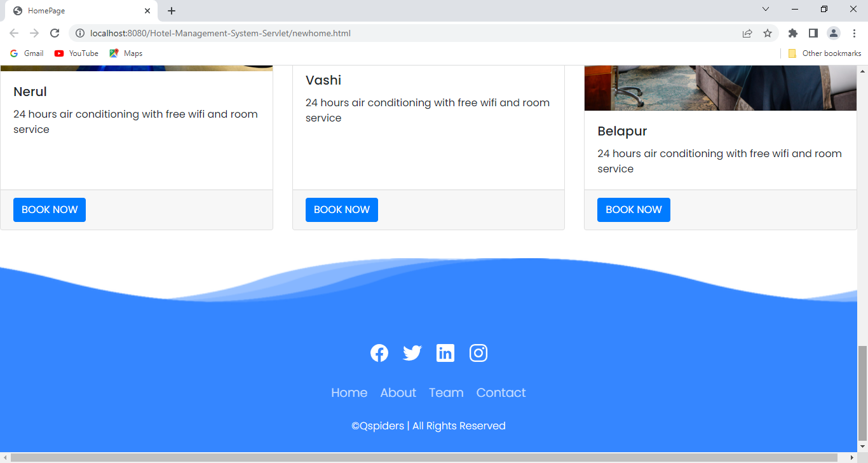868x463 pixels.
Task: Bookmark this page with the star icon
Action: 768,33
